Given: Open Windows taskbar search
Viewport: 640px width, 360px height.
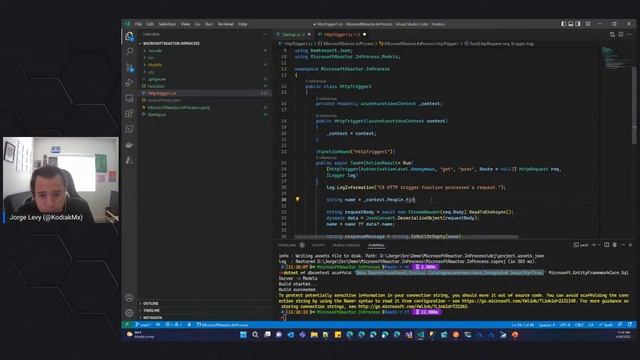Looking at the screenshot, I should (255, 335).
